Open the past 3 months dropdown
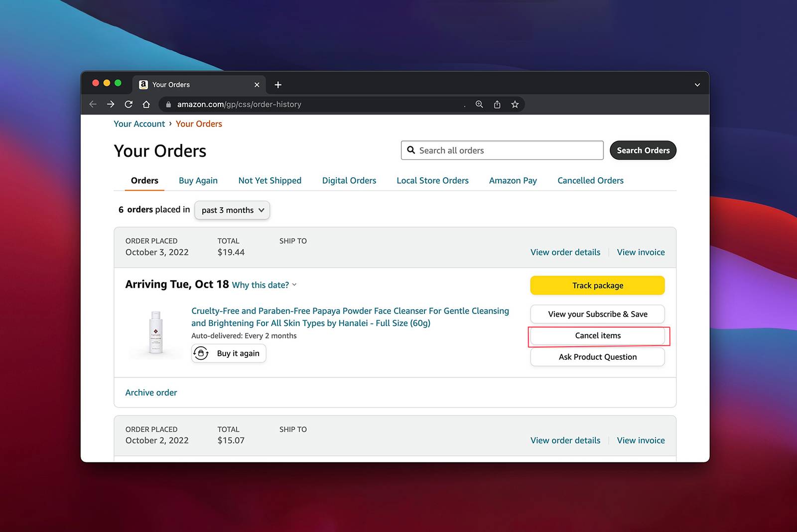 (232, 210)
